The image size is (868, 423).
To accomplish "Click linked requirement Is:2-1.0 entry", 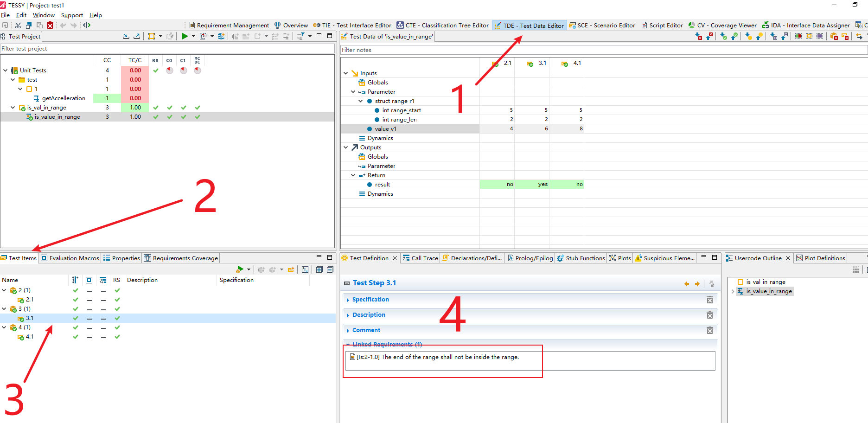I will tap(434, 357).
